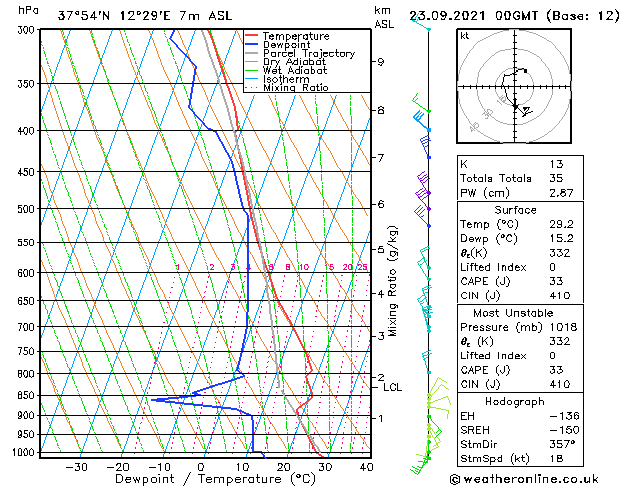The width and height of the screenshot is (629, 486).
Task: Click the CAPE value in Surface table
Action: pos(556,281)
